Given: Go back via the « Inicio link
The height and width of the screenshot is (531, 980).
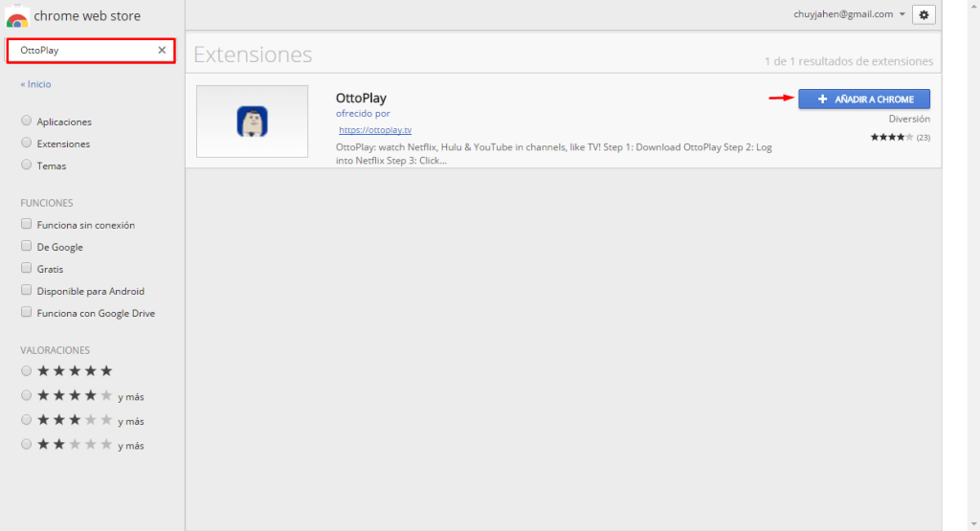Looking at the screenshot, I should pos(35,83).
